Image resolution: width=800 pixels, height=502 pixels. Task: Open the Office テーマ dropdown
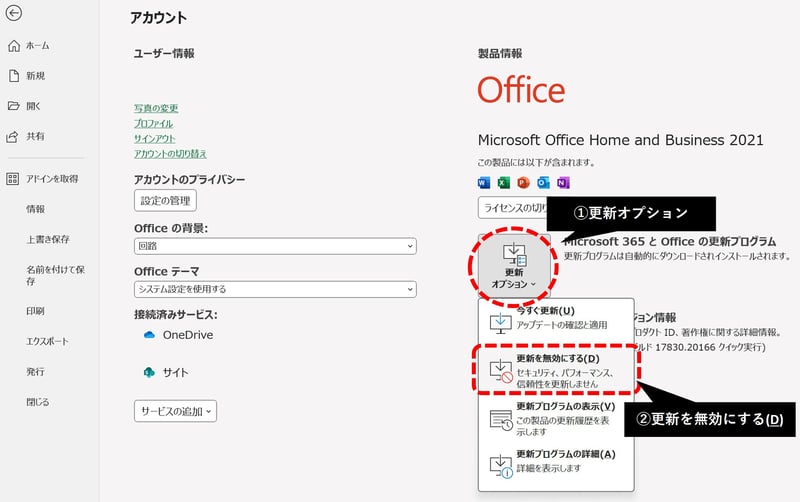275,289
